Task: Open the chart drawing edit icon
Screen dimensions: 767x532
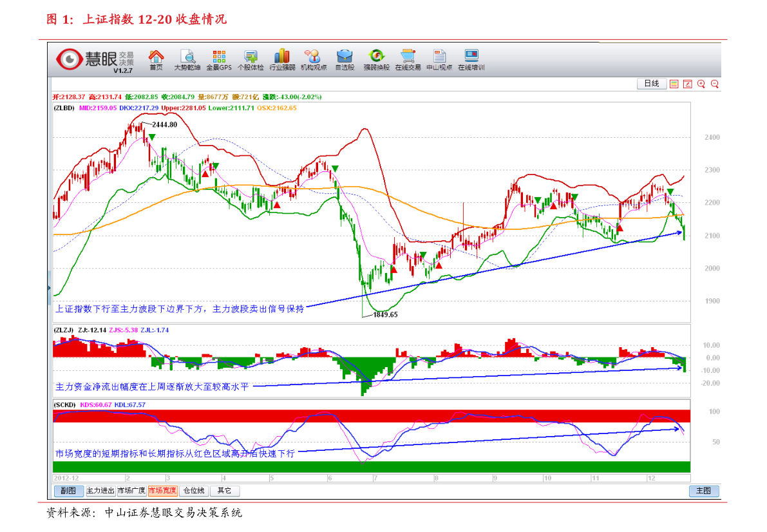Action: (x=687, y=84)
